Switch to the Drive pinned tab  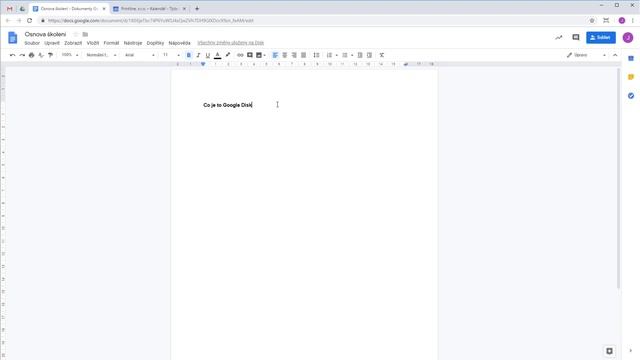pos(22,9)
